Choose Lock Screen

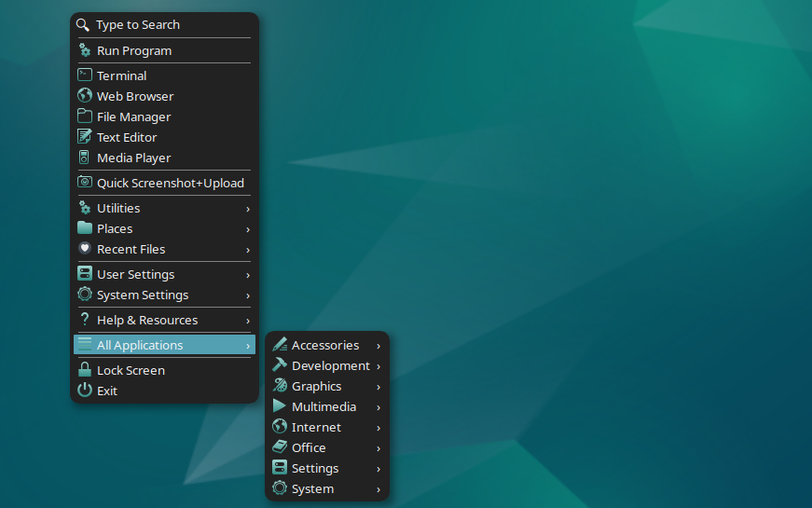(x=164, y=370)
